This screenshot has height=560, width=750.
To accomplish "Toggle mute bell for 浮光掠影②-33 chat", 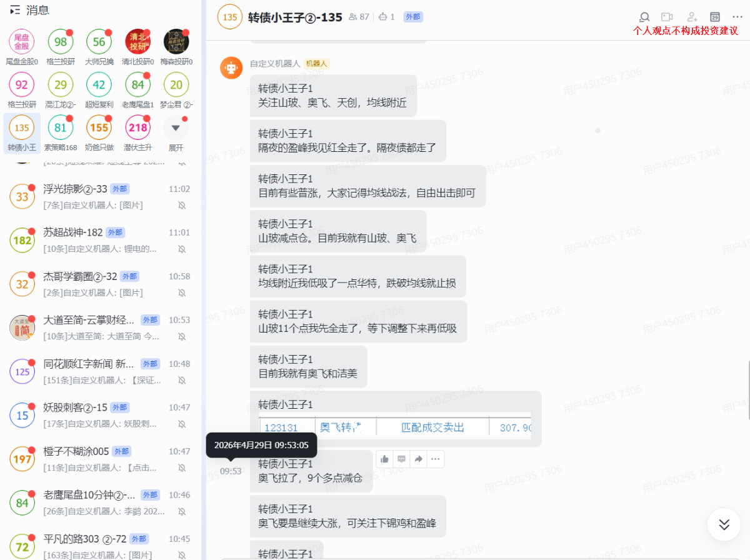I will point(182,205).
